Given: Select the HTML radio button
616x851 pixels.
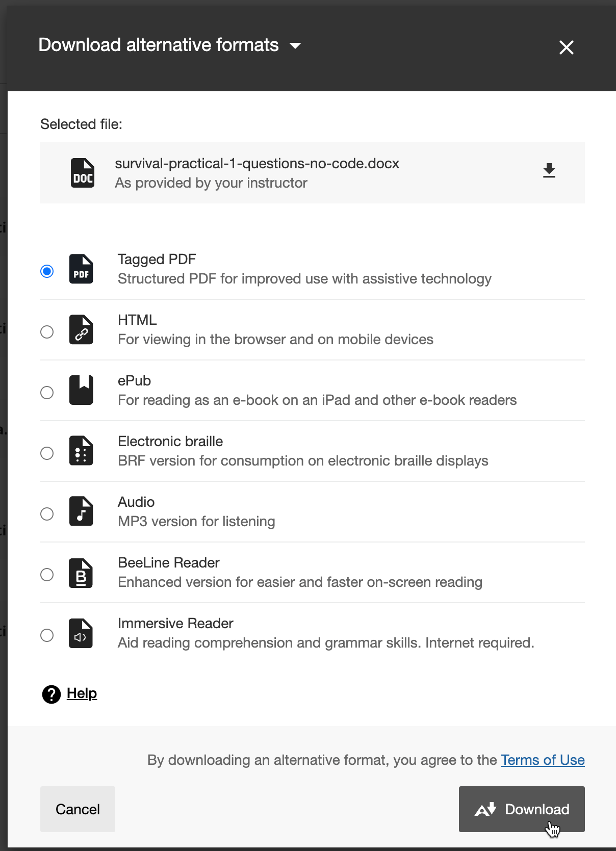Looking at the screenshot, I should tap(47, 332).
